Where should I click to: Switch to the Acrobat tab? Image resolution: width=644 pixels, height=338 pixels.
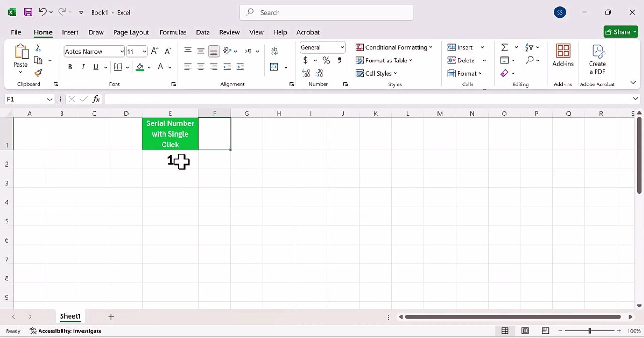pyautogui.click(x=308, y=32)
